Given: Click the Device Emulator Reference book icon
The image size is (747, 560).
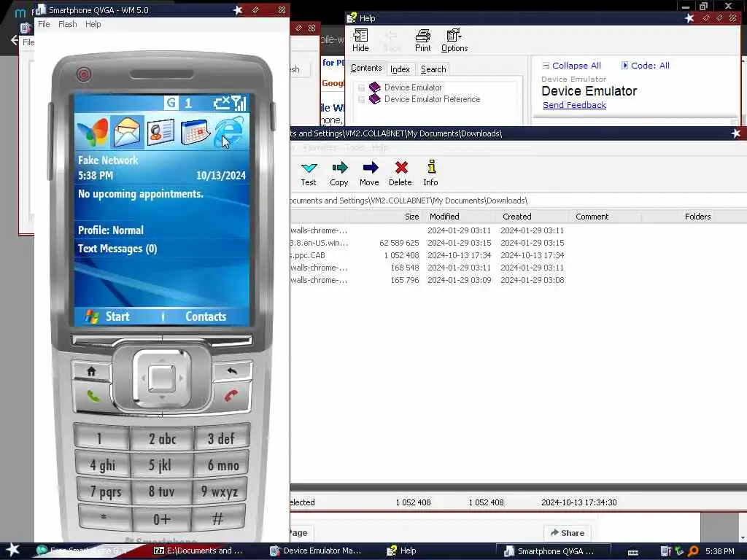Looking at the screenshot, I should tap(375, 99).
